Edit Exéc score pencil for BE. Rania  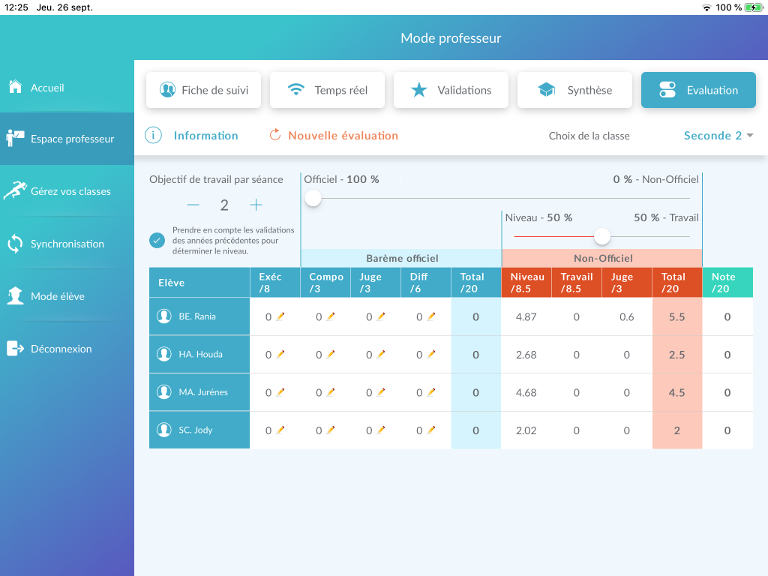[x=281, y=317]
